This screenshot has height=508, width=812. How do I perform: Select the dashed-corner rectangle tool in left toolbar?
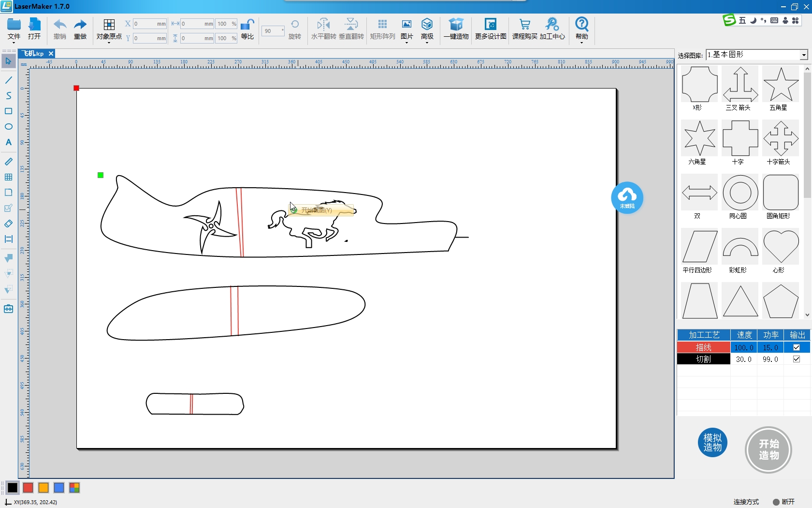[x=8, y=193]
